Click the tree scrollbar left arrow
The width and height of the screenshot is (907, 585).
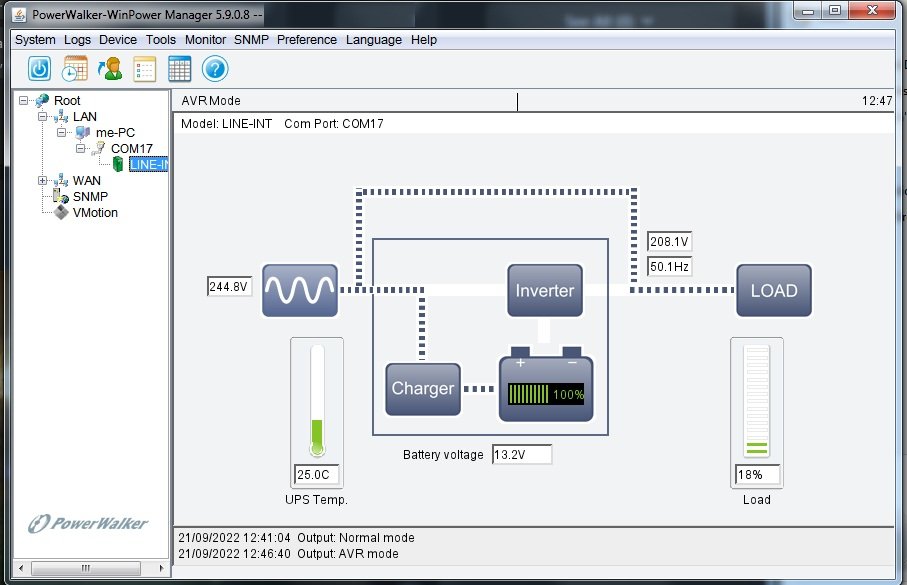point(21,568)
